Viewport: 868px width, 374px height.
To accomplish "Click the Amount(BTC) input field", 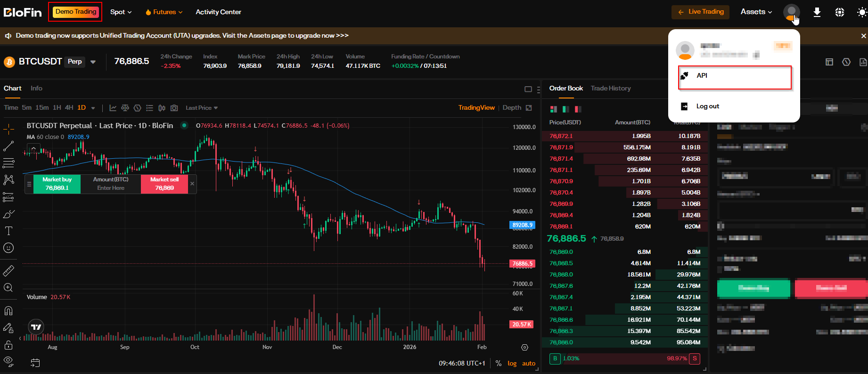I will click(111, 187).
